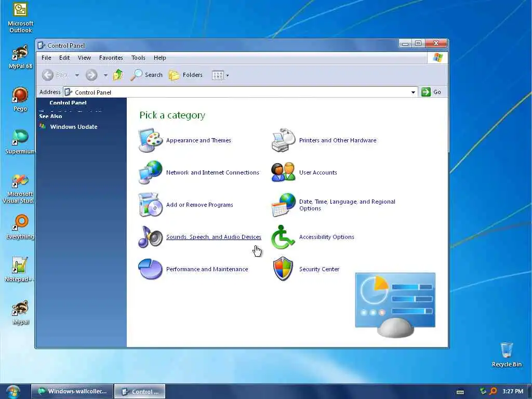Click the Date, Time calendar globe icon
Viewport: 532px width, 399px height.
[284, 205]
